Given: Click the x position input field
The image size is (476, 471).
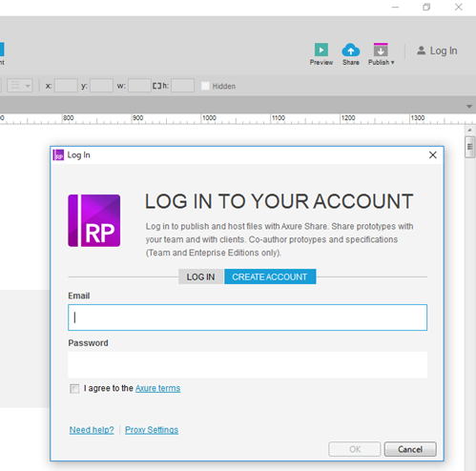Looking at the screenshot, I should pos(66,86).
